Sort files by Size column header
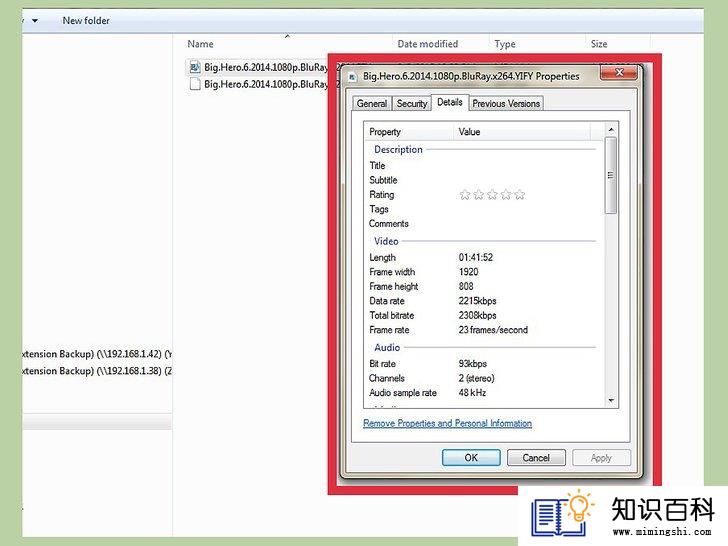The width and height of the screenshot is (728, 546). [x=598, y=44]
